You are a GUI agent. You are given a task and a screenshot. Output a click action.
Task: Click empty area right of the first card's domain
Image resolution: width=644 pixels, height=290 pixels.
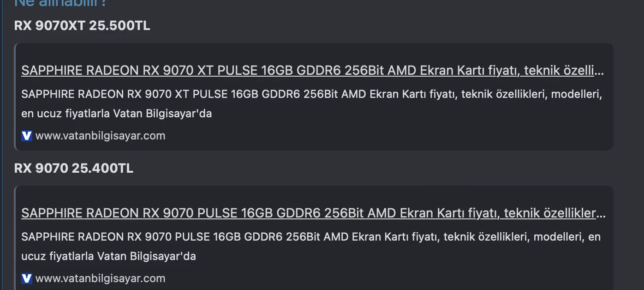369,136
